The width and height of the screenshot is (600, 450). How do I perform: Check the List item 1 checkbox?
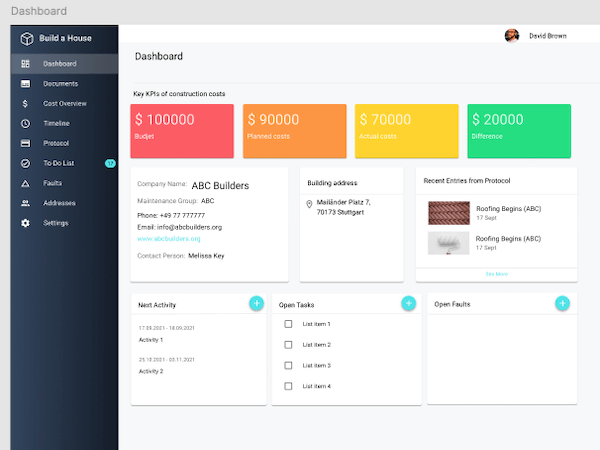288,324
